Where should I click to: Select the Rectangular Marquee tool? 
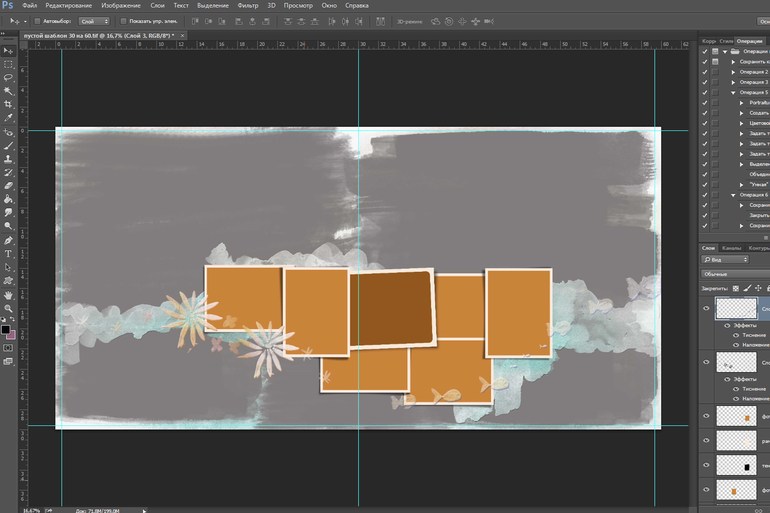(x=8, y=63)
